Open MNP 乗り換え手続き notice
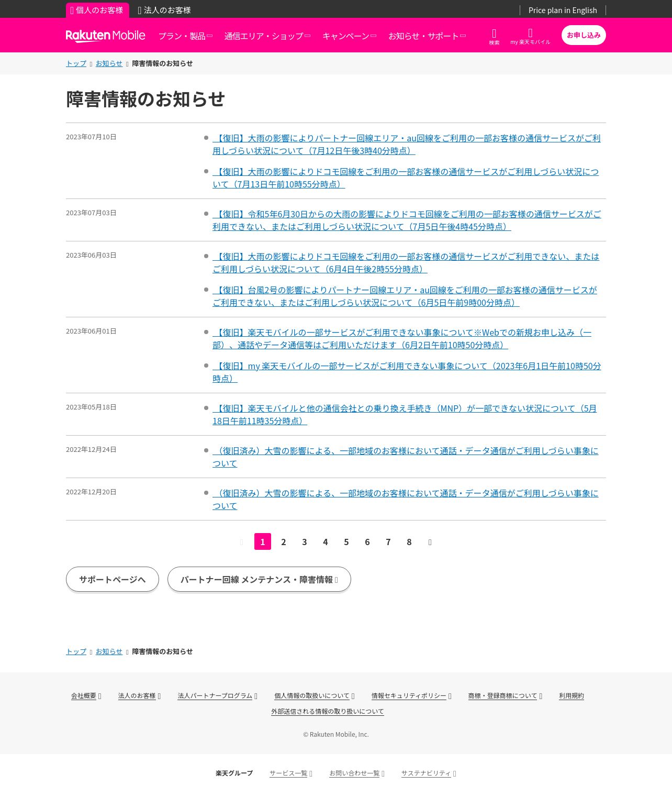This screenshot has height=786, width=672. coord(405,415)
